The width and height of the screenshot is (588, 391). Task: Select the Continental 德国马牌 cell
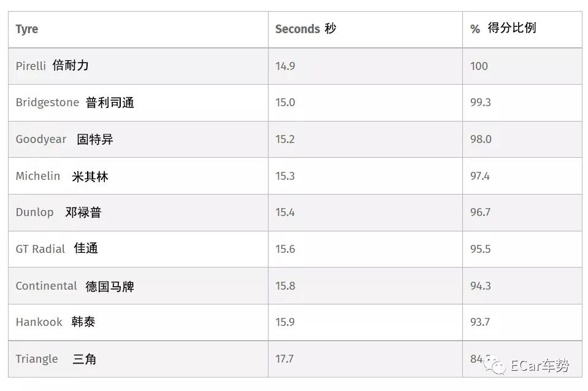tap(75, 286)
